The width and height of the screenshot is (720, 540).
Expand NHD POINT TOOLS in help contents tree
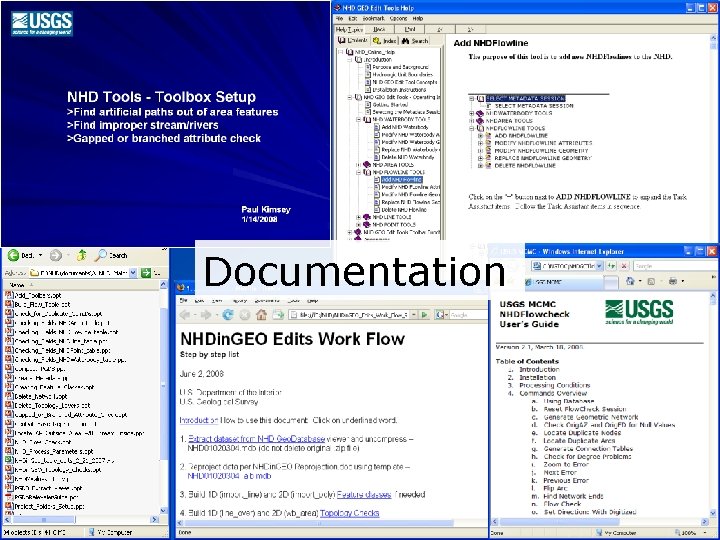pyautogui.click(x=359, y=225)
